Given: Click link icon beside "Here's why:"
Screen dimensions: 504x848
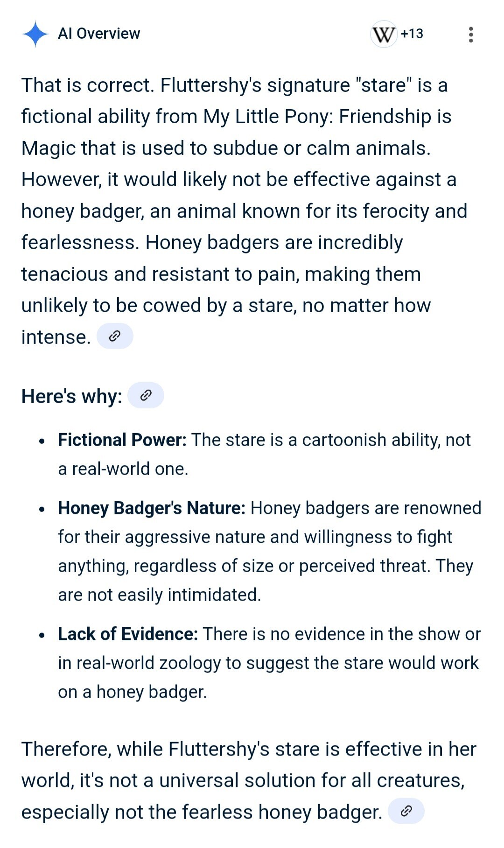Looking at the screenshot, I should (146, 396).
